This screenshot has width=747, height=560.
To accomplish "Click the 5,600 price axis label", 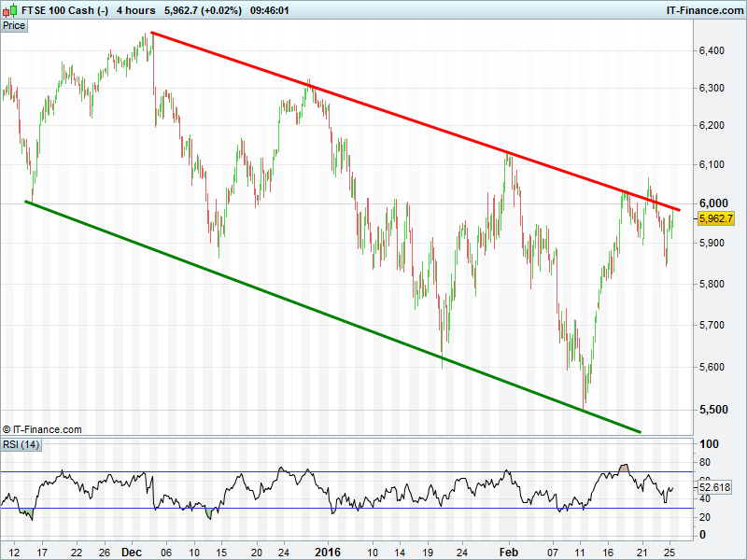I will pyautogui.click(x=712, y=367).
